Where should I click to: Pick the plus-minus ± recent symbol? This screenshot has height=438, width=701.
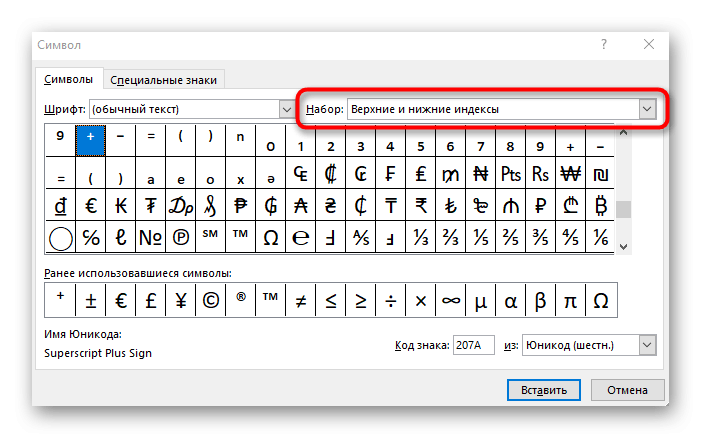(90, 300)
